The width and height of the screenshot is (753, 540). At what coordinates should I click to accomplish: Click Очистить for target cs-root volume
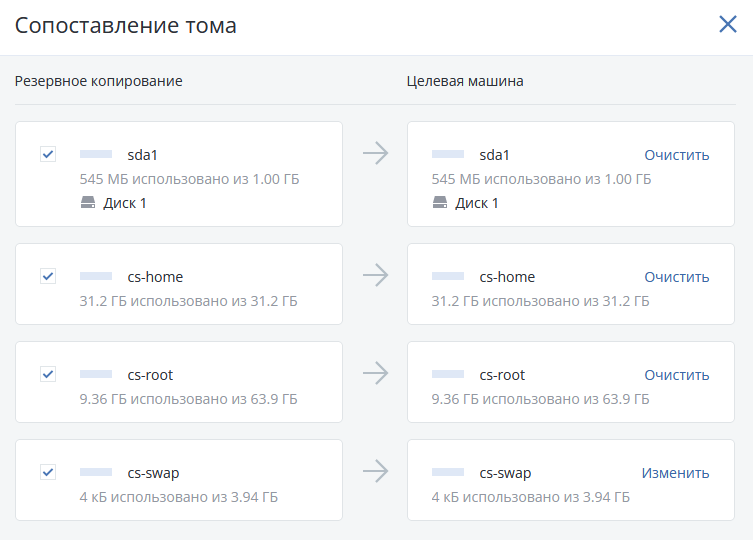tap(676, 375)
